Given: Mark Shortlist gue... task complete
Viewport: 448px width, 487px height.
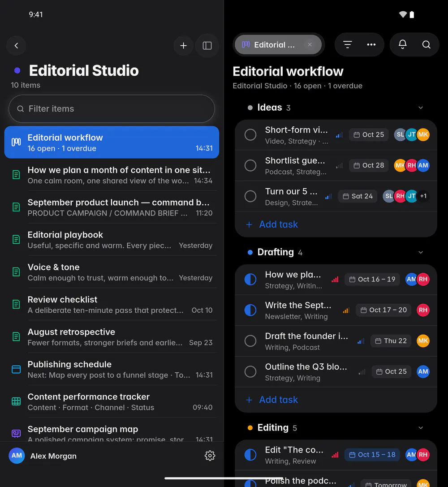Looking at the screenshot, I should coord(250,165).
